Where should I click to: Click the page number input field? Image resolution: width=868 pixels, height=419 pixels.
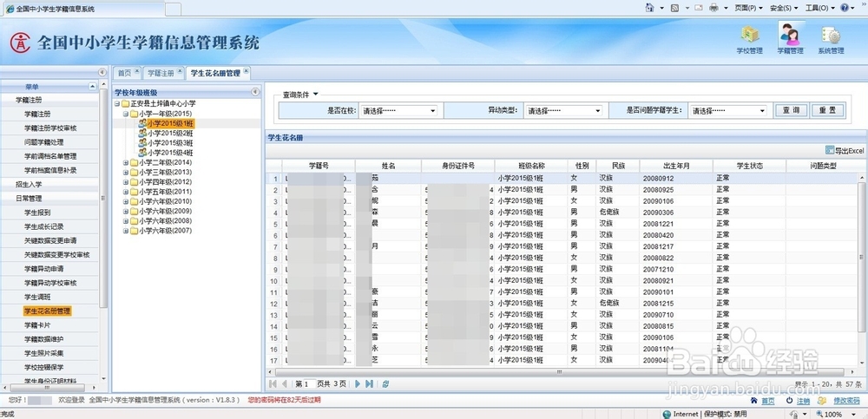pos(310,383)
